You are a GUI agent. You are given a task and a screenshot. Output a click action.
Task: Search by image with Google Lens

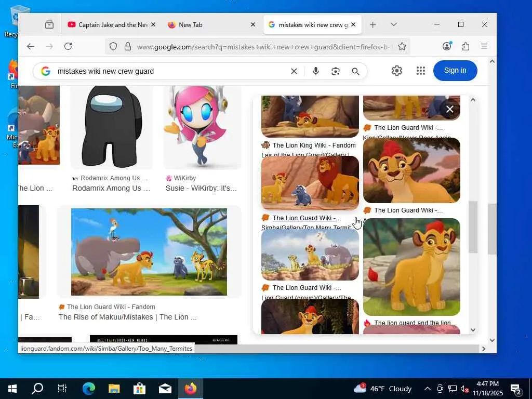coord(336,71)
